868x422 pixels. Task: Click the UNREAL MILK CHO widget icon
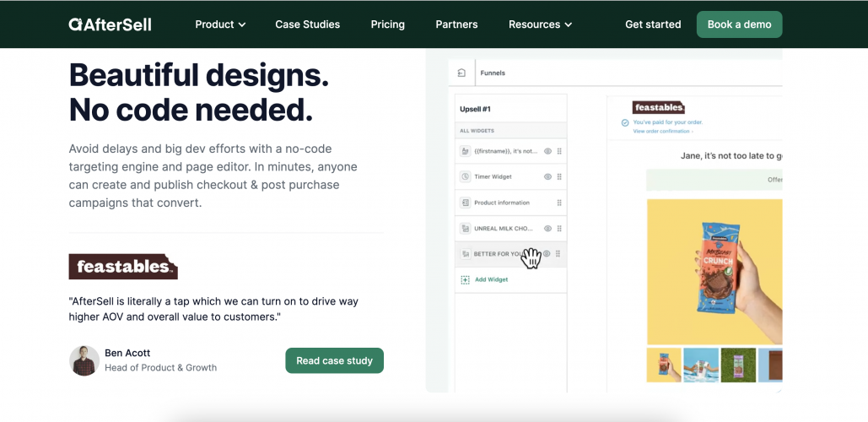465,228
